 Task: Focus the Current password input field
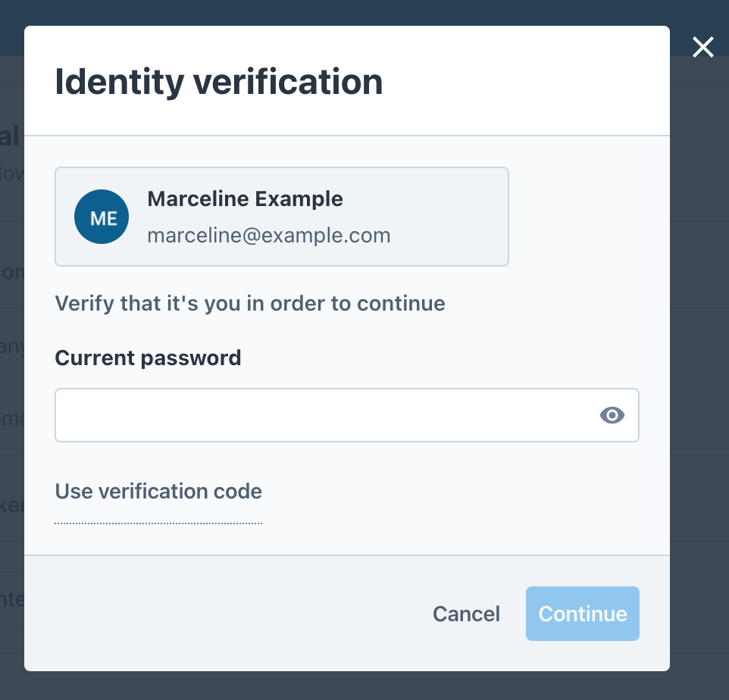pyautogui.click(x=347, y=415)
